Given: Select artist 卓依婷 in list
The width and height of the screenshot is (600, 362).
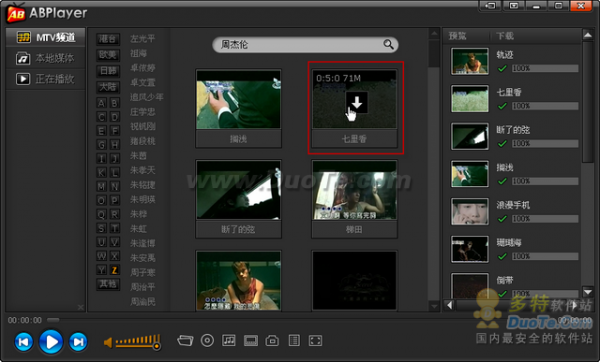Looking at the screenshot, I should click(x=143, y=68).
